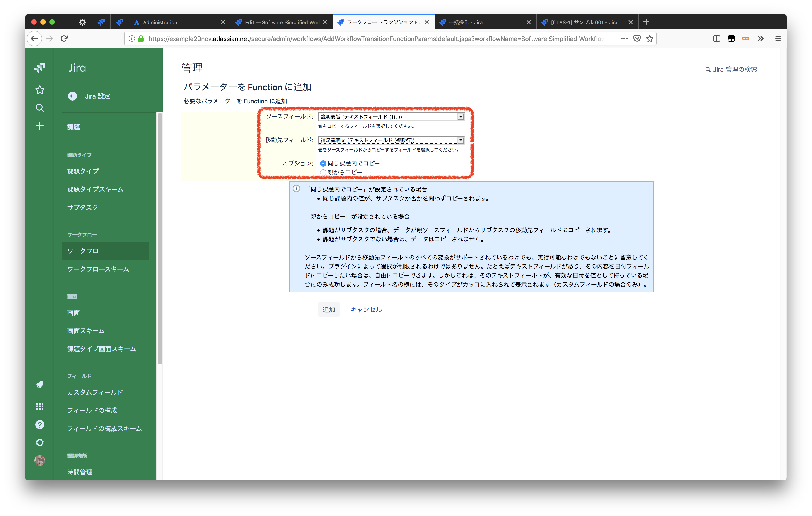Select the 同じ課題内でコピー radio option

pos(323,163)
